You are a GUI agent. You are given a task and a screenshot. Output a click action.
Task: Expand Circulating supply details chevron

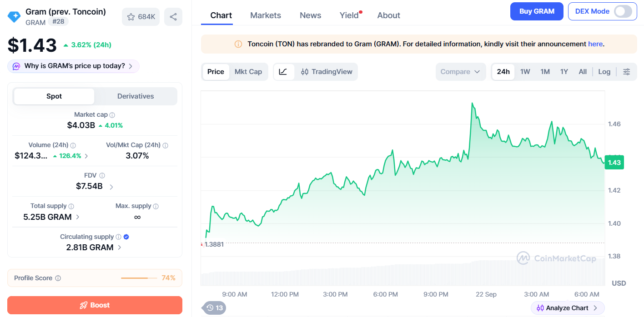tap(119, 248)
